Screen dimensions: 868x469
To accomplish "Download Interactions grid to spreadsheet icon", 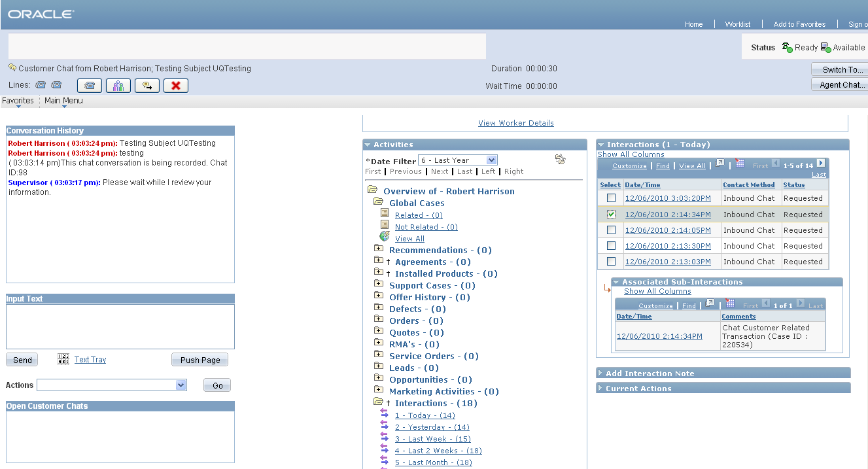I will coord(740,164).
